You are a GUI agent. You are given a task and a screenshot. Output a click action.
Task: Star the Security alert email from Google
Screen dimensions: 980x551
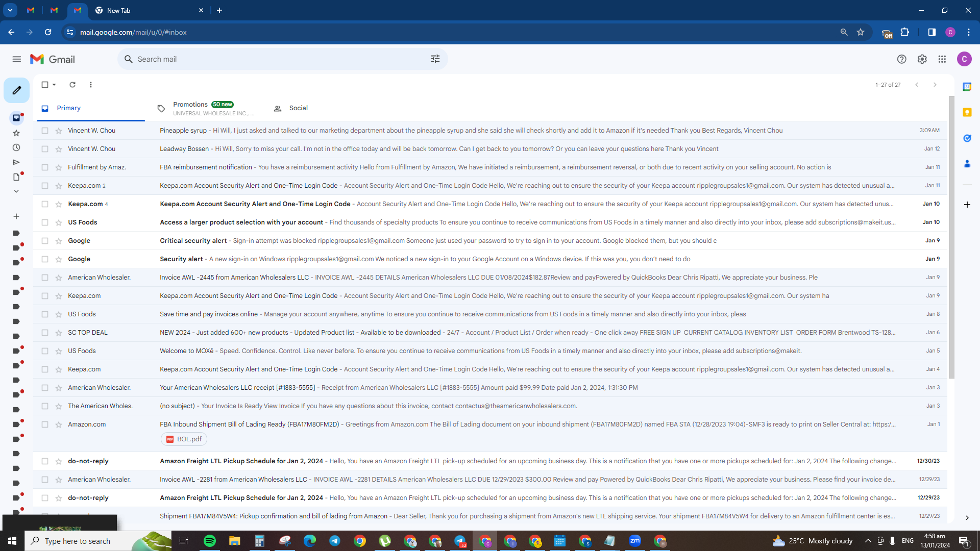(59, 259)
